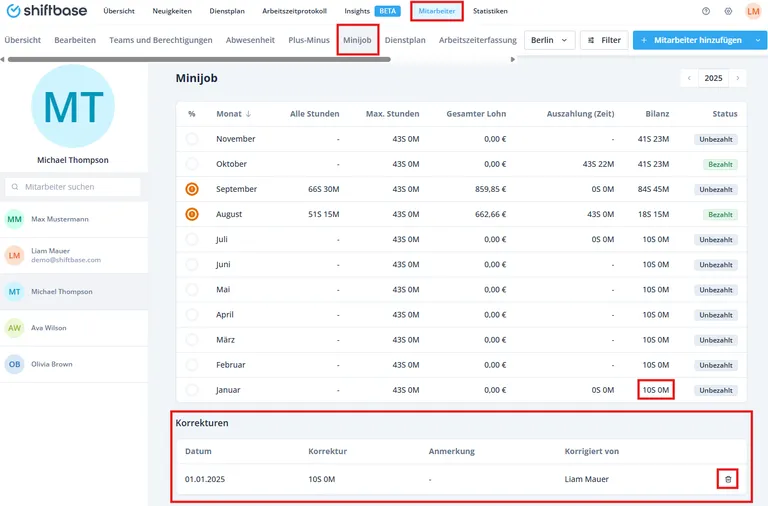
Task: Select Michael Thompson in employee list
Action: tap(73, 291)
